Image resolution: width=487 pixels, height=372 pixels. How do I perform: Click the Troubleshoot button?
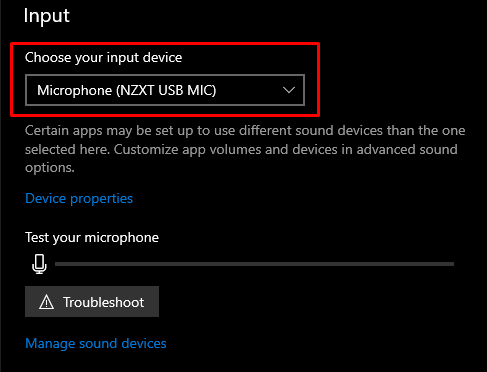[92, 302]
